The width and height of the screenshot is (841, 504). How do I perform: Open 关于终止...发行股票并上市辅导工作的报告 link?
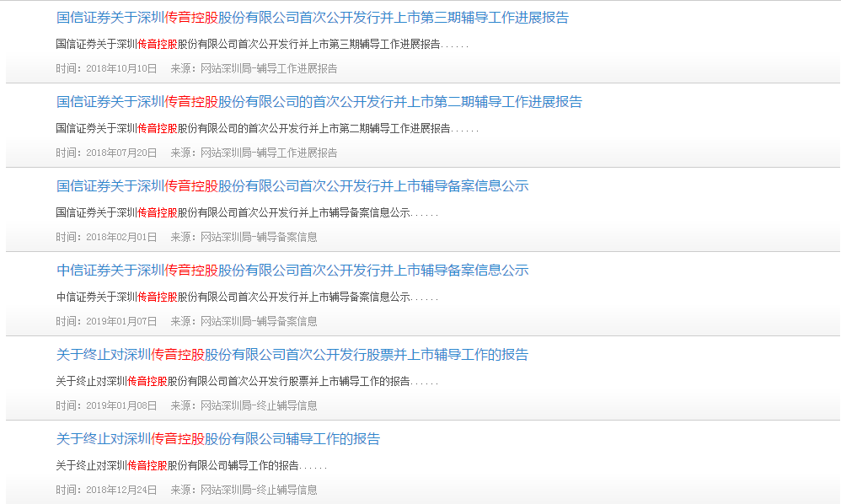(x=292, y=355)
